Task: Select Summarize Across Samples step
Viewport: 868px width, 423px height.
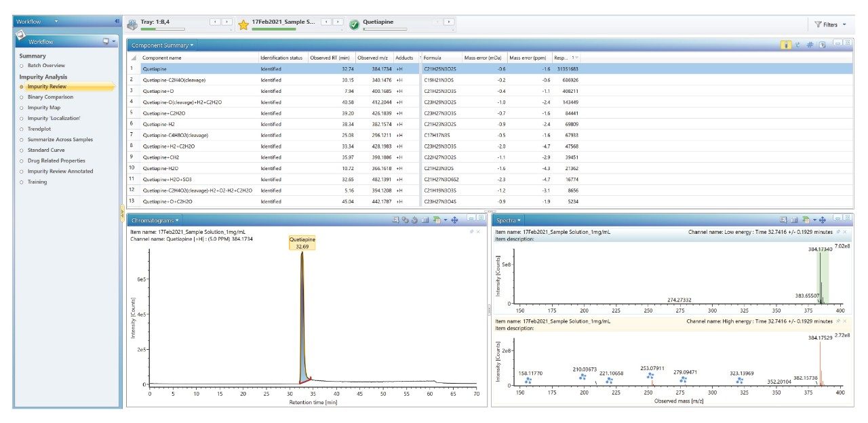Action: click(60, 140)
